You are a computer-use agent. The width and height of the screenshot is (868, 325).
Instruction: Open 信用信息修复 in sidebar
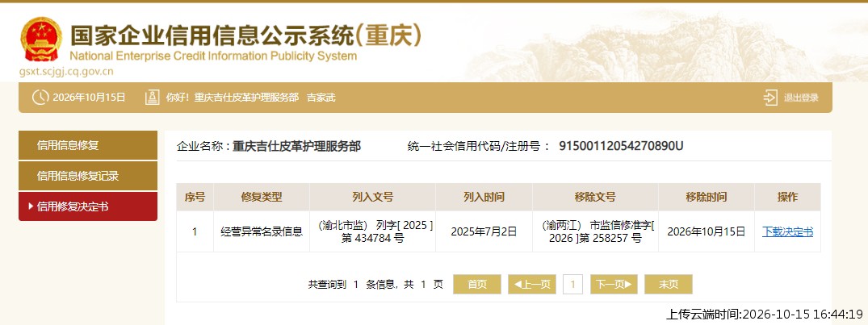pyautogui.click(x=88, y=145)
